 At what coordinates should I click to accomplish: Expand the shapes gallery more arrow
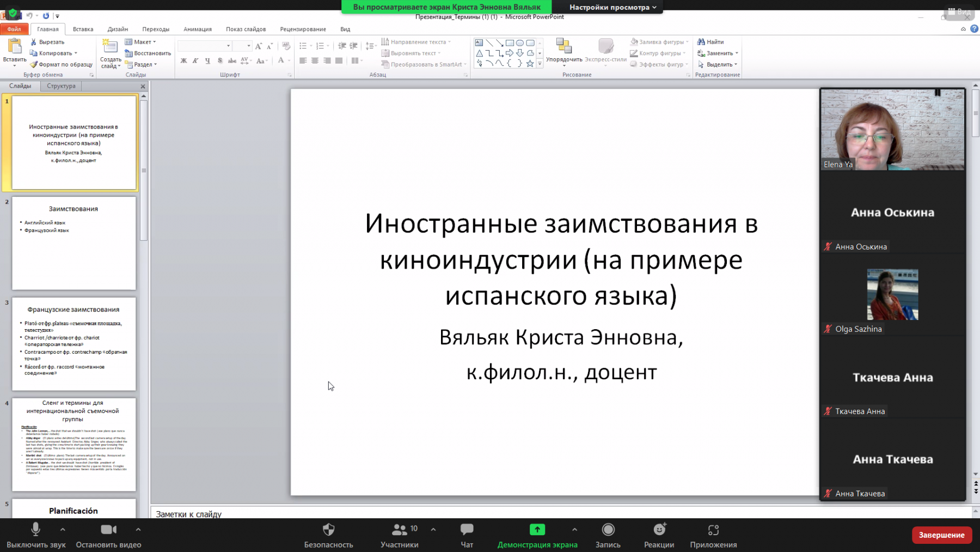pos(540,64)
